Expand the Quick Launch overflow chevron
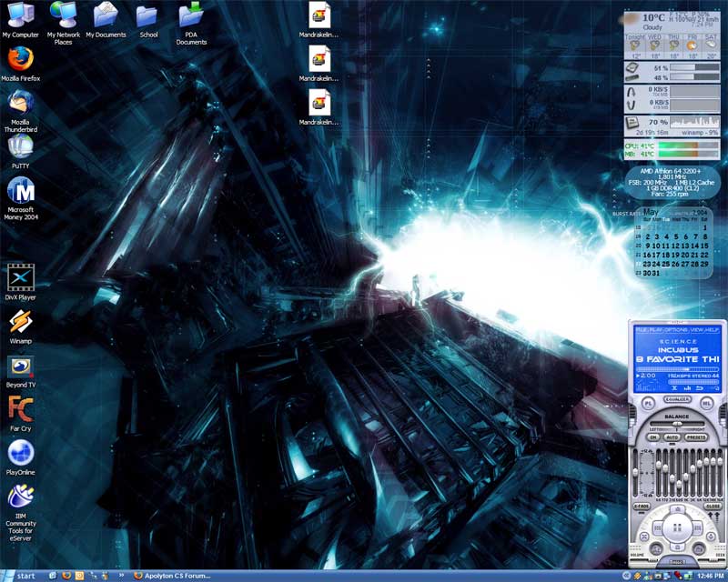The width and height of the screenshot is (728, 582). click(122, 576)
